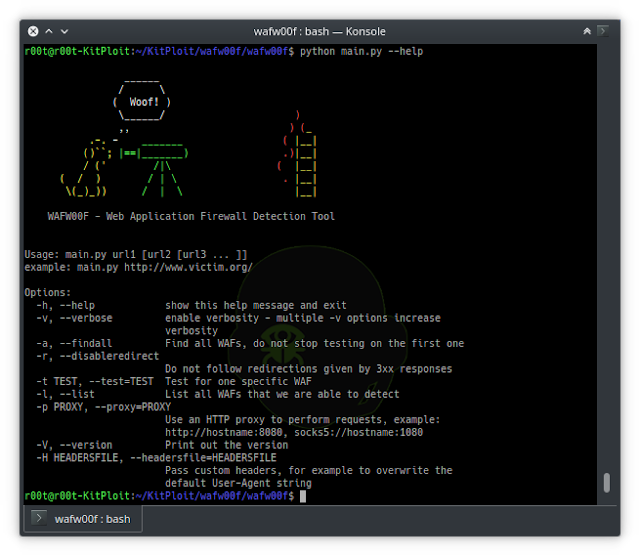Close the Konsole window with X icon
This screenshot has width=640, height=556.
point(33,31)
